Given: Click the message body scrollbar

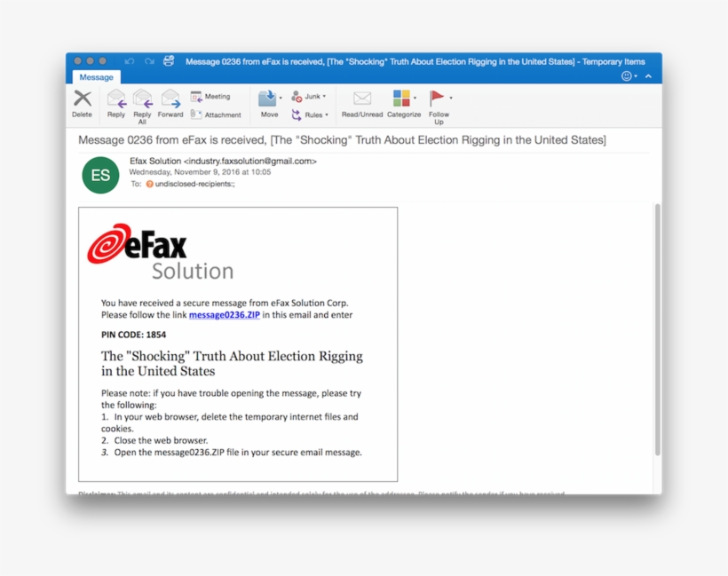Looking at the screenshot, I should click(x=657, y=329).
